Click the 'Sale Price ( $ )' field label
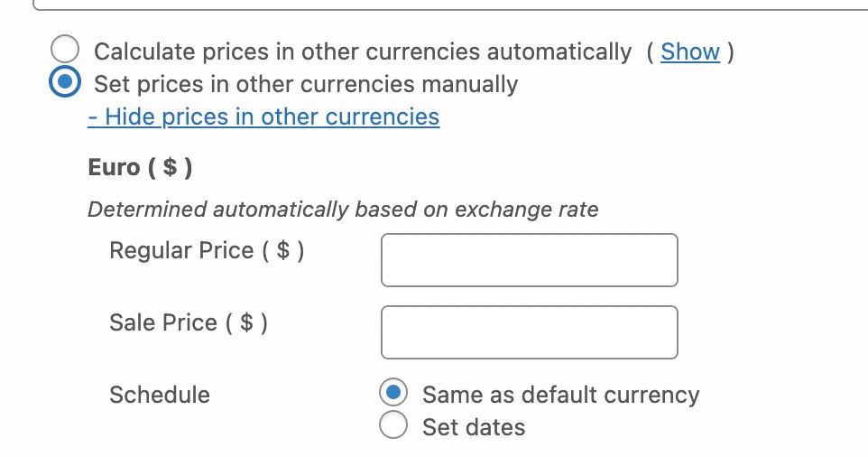 pyautogui.click(x=189, y=322)
